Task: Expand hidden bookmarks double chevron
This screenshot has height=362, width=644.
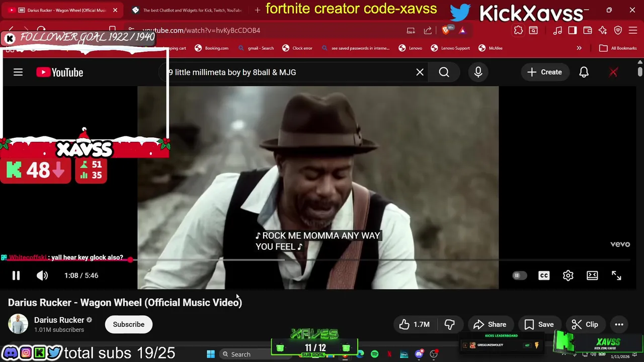Action: click(x=579, y=48)
